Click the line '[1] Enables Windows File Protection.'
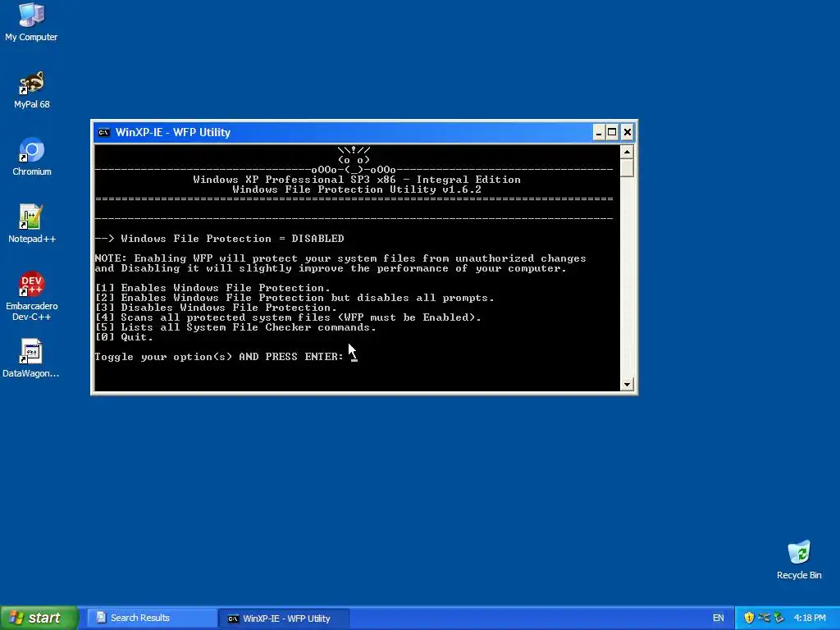The width and height of the screenshot is (840, 630). pyautogui.click(x=212, y=288)
